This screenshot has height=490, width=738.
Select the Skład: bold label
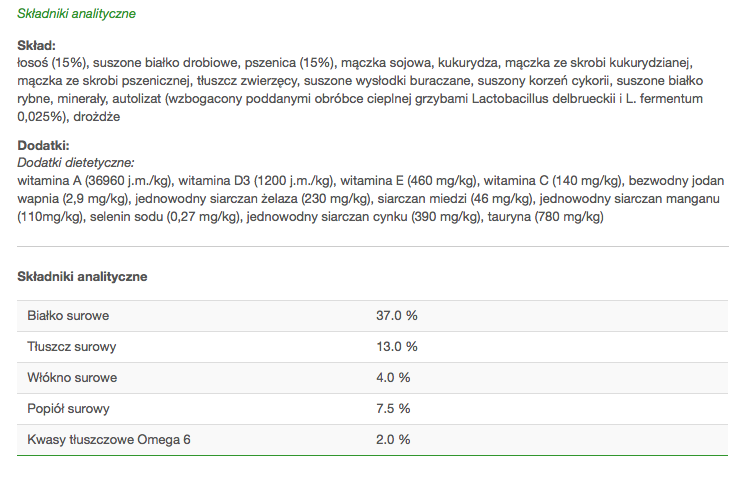36,46
